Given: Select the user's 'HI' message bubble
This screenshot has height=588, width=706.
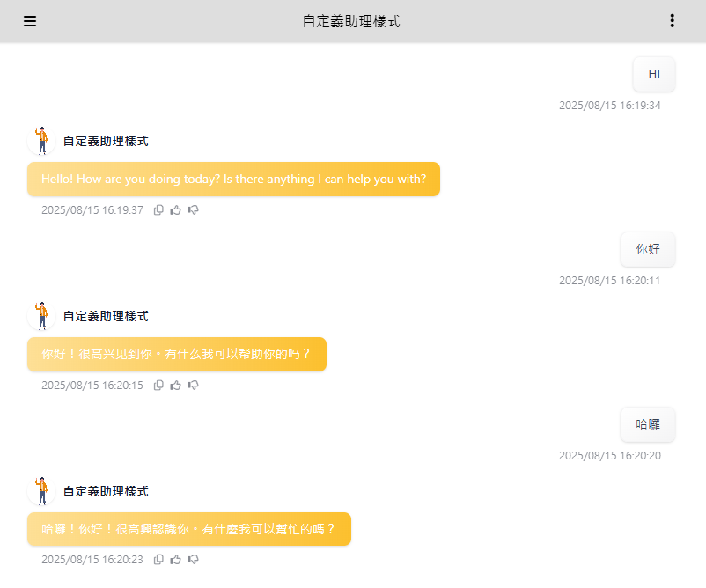Looking at the screenshot, I should (x=654, y=75).
